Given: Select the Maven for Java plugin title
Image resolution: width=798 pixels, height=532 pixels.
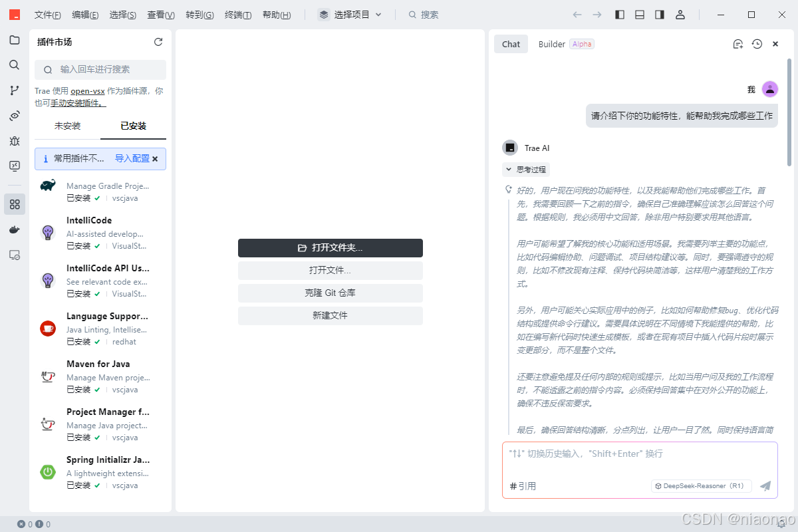Looking at the screenshot, I should tap(98, 364).
